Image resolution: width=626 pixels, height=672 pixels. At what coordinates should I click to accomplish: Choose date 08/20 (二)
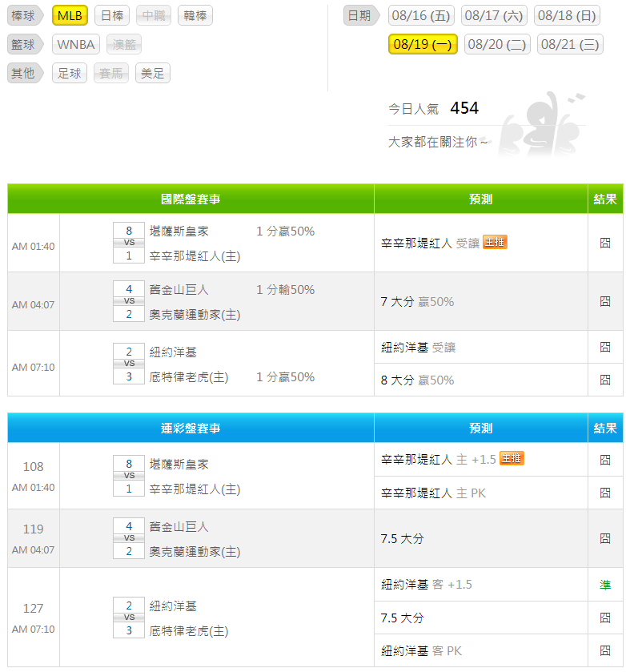(497, 44)
